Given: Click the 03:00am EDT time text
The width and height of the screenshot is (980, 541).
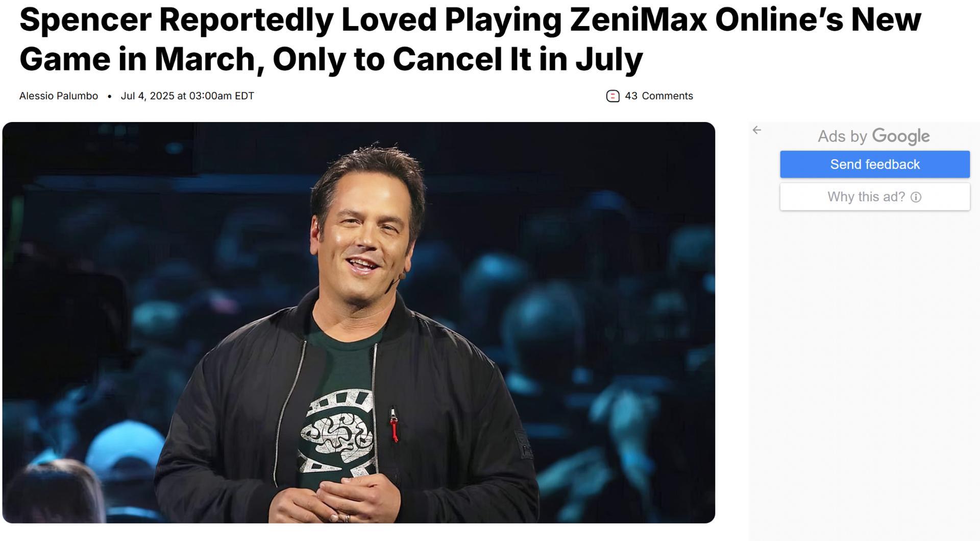Looking at the screenshot, I should (221, 96).
